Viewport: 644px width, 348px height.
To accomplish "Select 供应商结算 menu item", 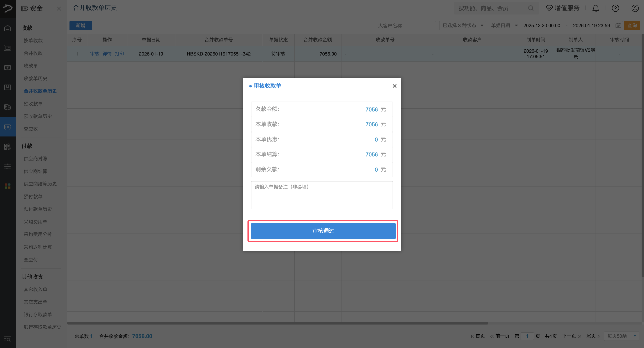I will coord(36,171).
